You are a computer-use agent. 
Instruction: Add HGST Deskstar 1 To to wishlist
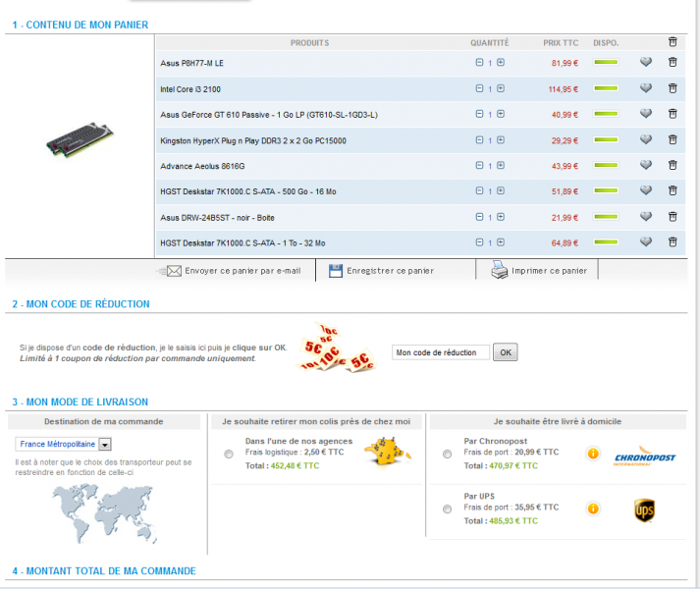click(x=646, y=241)
